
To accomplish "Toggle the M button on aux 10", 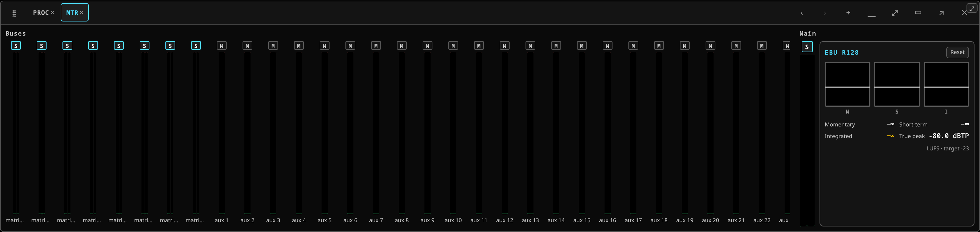I will pyautogui.click(x=453, y=46).
